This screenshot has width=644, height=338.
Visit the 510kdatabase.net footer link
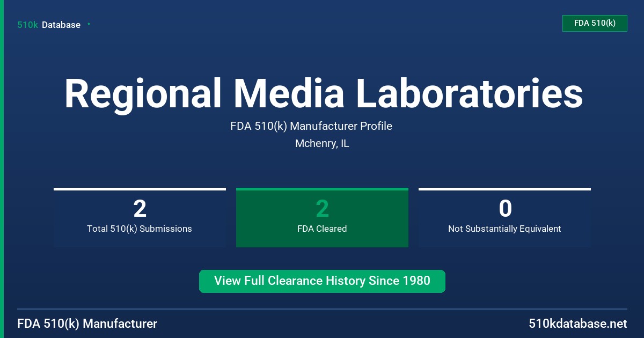577,324
